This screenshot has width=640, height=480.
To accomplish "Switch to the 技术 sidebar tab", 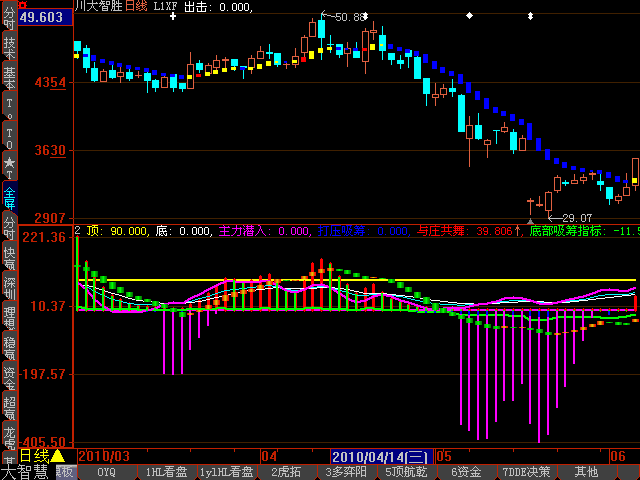I will pos(9,46).
